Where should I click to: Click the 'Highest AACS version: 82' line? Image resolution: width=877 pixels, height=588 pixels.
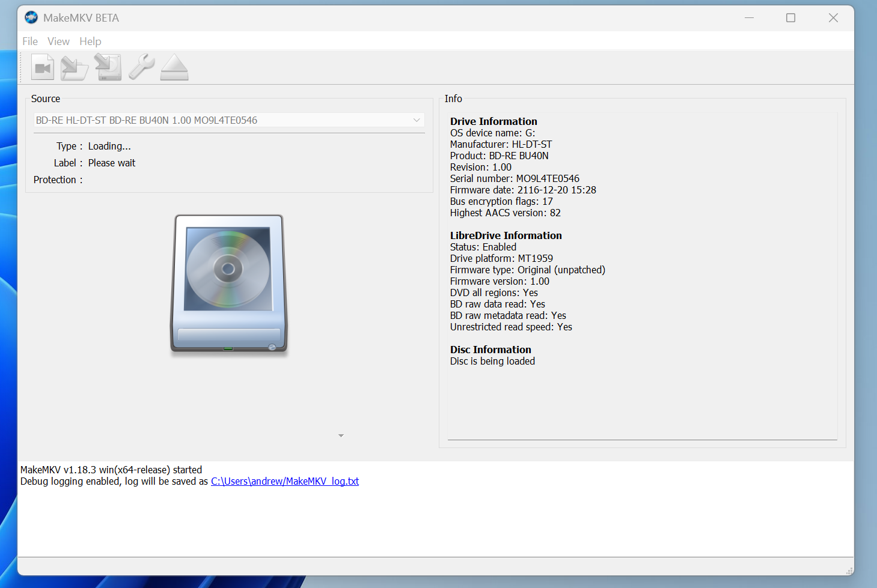(x=505, y=213)
